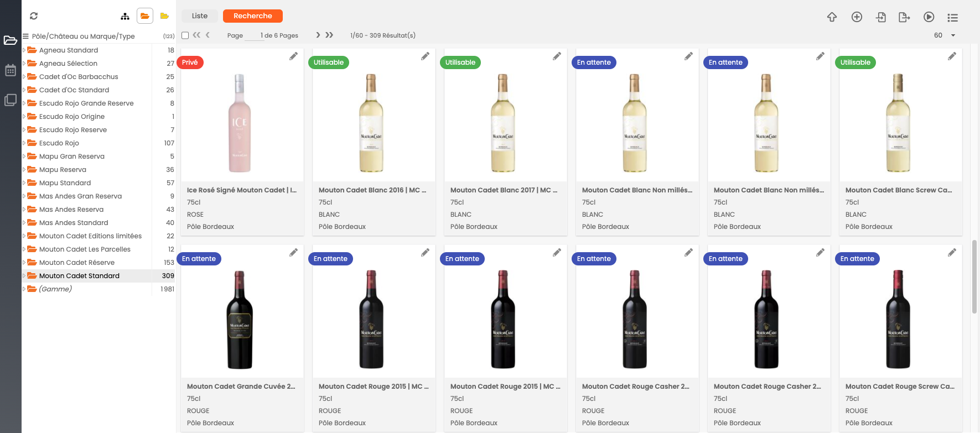
Task: Open the folder section in left sidebar
Action: pos(11,40)
